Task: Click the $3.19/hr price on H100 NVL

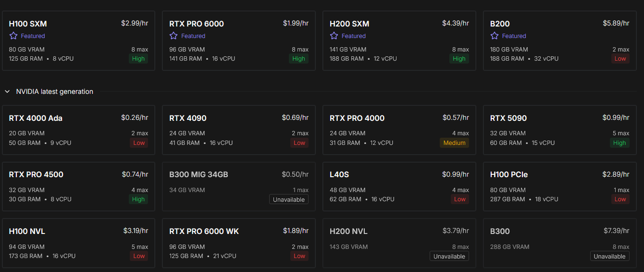Action: [136, 231]
